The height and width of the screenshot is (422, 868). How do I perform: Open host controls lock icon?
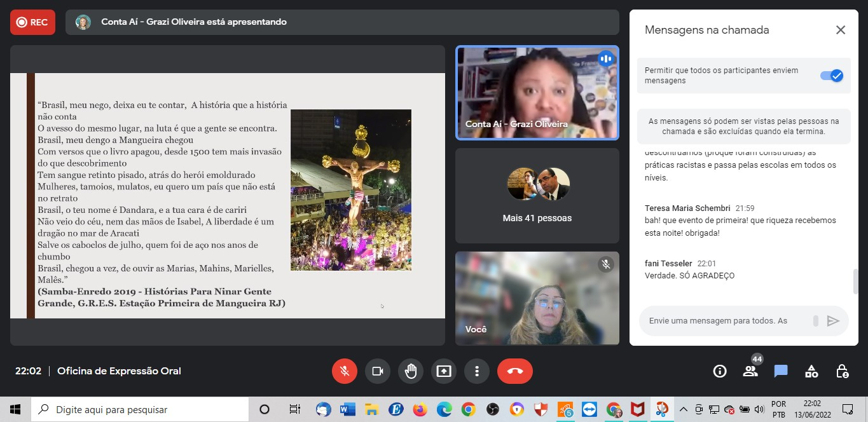click(842, 371)
